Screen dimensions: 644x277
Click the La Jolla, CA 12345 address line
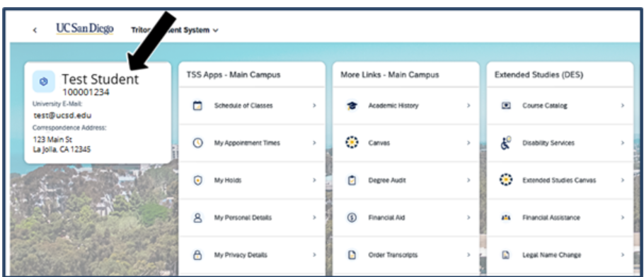click(x=62, y=149)
